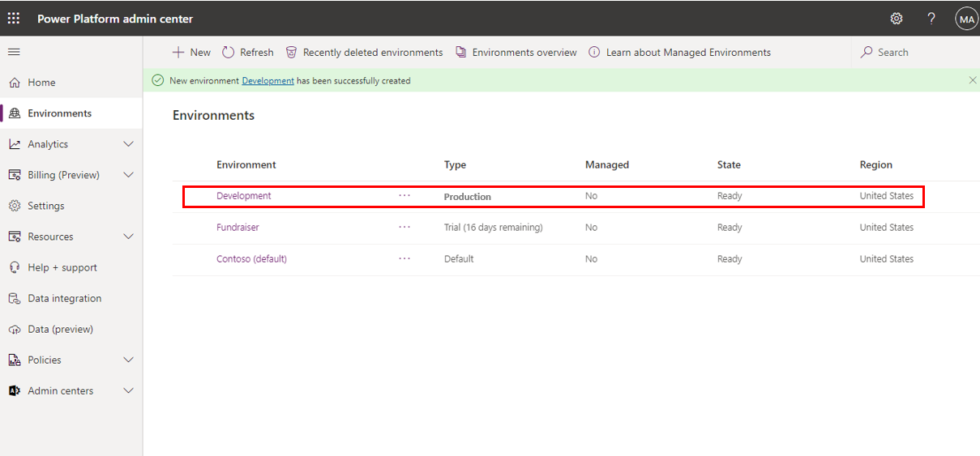Open the settings gear in header
Image resolution: width=980 pixels, height=456 pixels.
tap(897, 18)
